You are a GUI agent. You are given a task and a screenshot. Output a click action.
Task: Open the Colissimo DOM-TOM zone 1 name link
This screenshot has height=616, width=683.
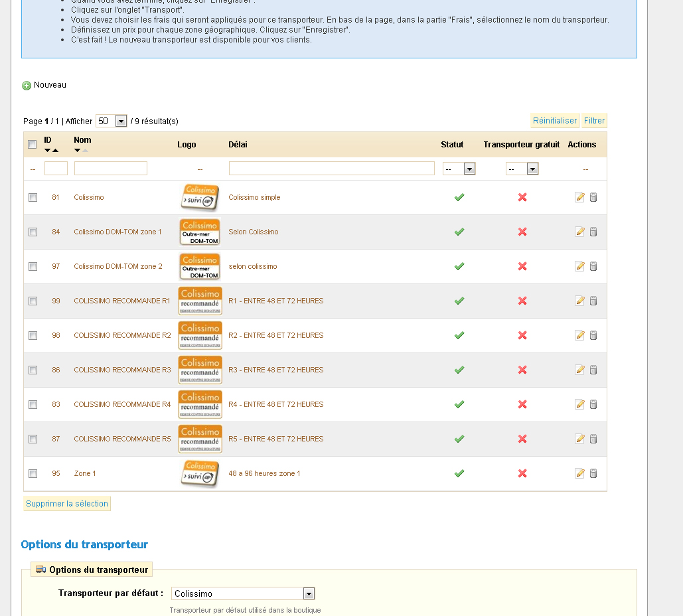(117, 232)
